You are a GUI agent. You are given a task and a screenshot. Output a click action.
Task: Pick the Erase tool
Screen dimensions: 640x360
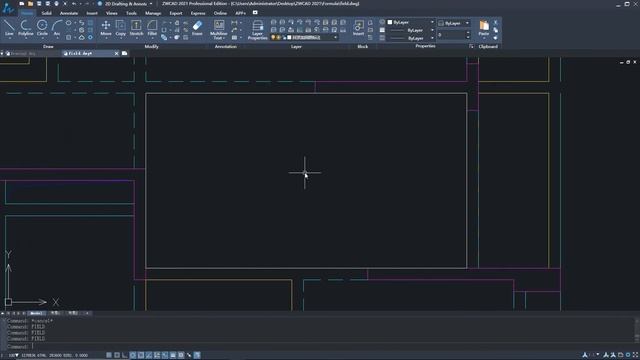point(197,28)
